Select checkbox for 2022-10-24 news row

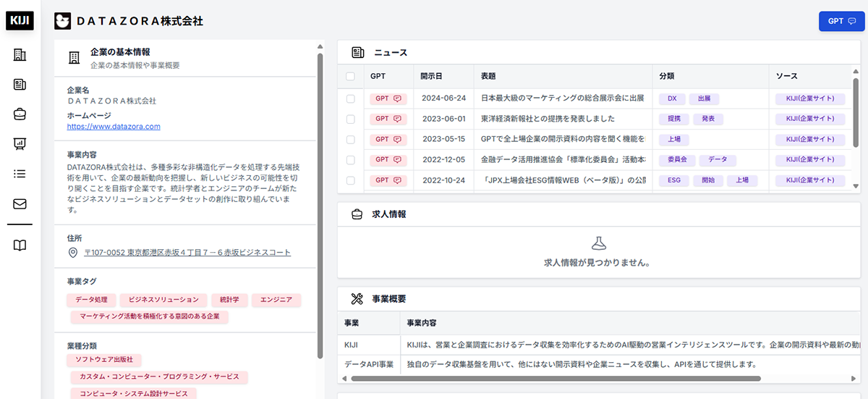coord(351,180)
